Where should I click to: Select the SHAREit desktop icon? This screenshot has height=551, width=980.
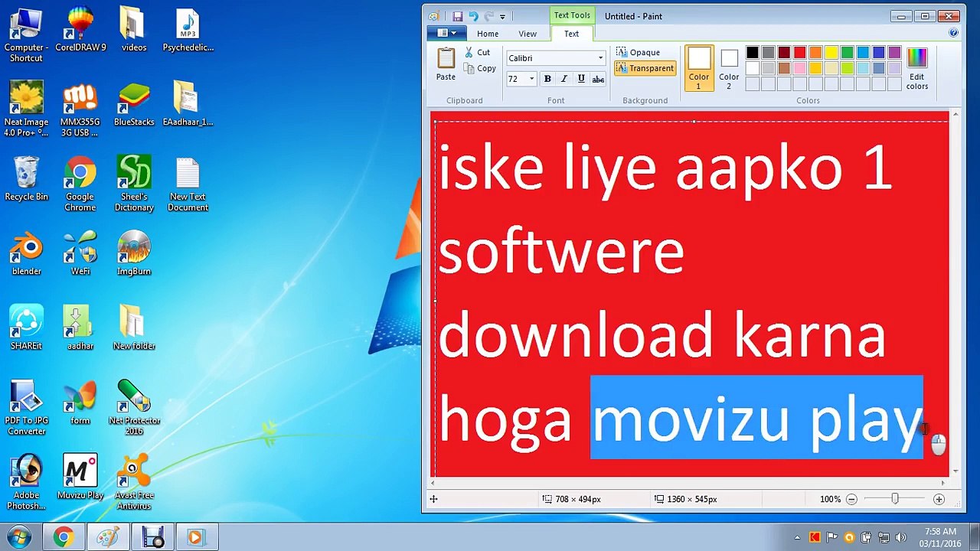26,328
